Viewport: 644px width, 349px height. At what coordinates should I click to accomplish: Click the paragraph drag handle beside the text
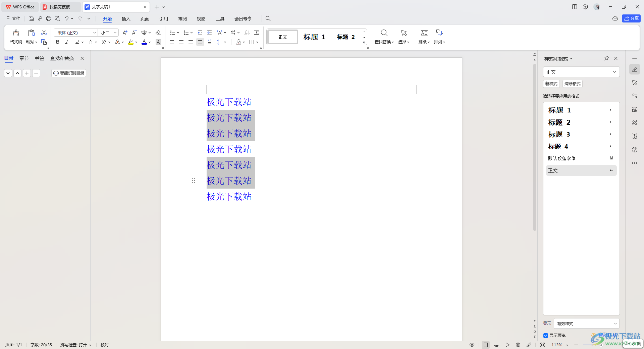pyautogui.click(x=194, y=181)
